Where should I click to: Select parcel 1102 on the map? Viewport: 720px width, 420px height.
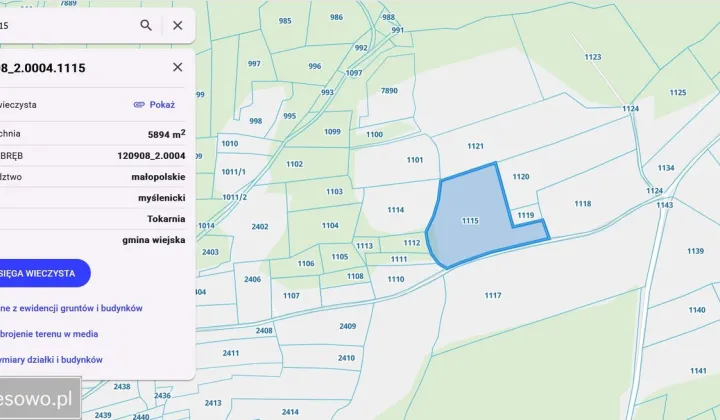click(294, 164)
